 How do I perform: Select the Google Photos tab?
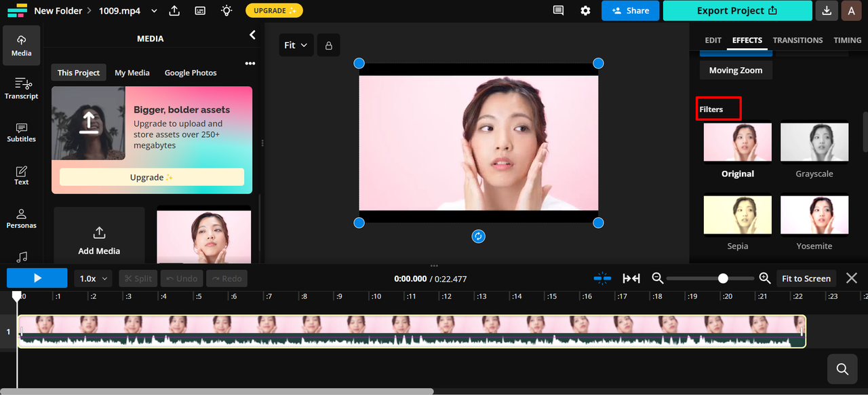click(x=191, y=73)
